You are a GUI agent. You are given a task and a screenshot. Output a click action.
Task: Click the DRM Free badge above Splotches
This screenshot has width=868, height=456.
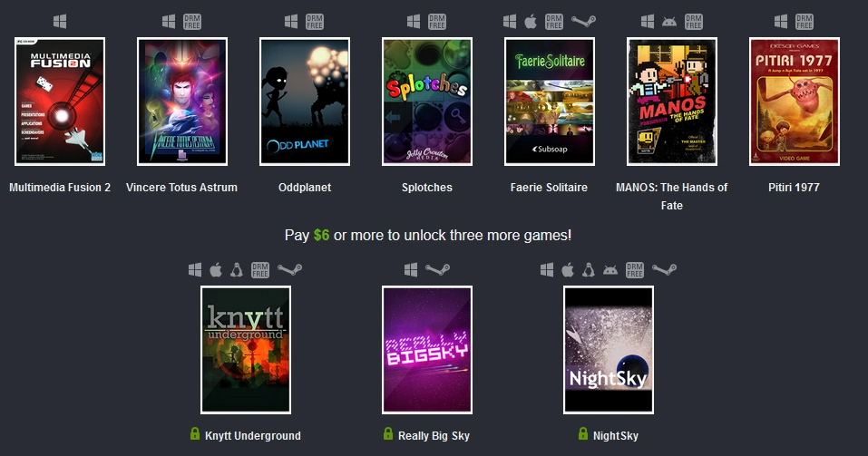(437, 22)
